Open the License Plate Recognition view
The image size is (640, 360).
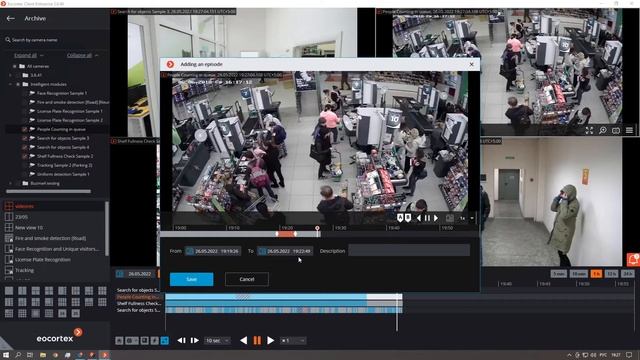click(42, 260)
